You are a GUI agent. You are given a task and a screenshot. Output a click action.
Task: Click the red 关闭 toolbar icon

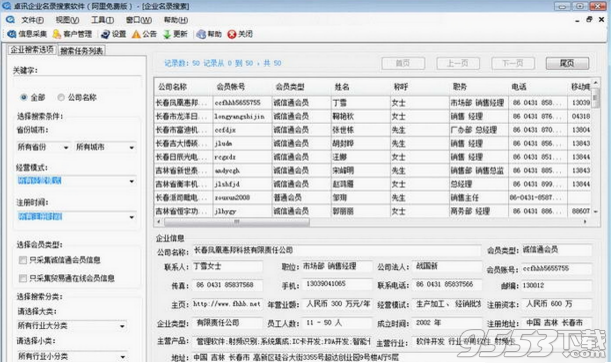click(x=232, y=34)
